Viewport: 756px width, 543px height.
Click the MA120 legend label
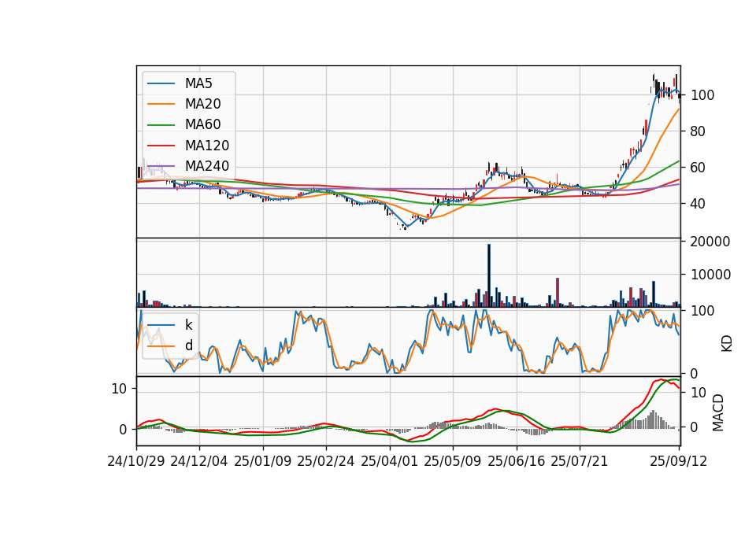(x=207, y=146)
